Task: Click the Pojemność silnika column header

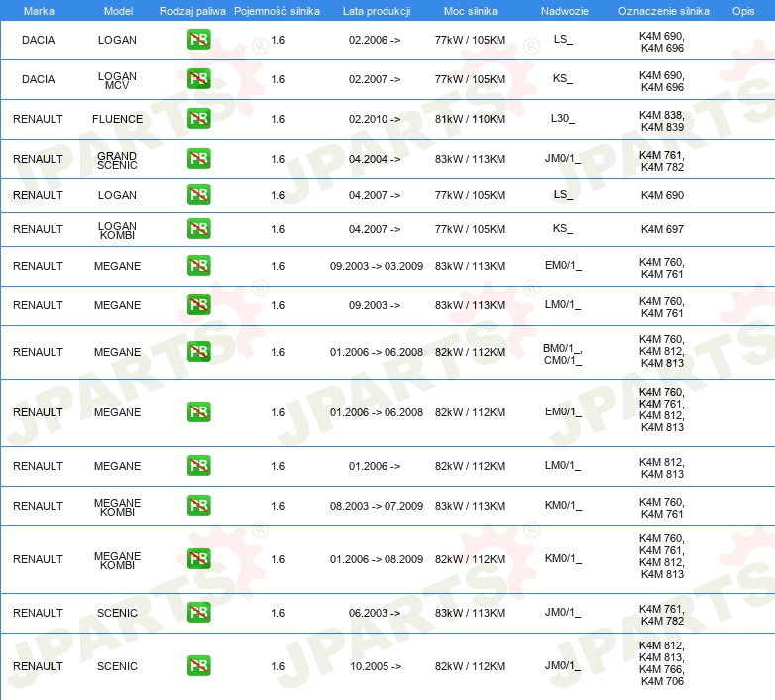Action: (277, 11)
